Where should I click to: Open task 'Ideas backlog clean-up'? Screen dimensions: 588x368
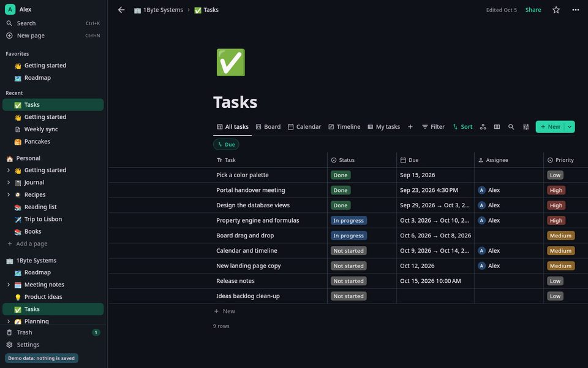coord(248,296)
